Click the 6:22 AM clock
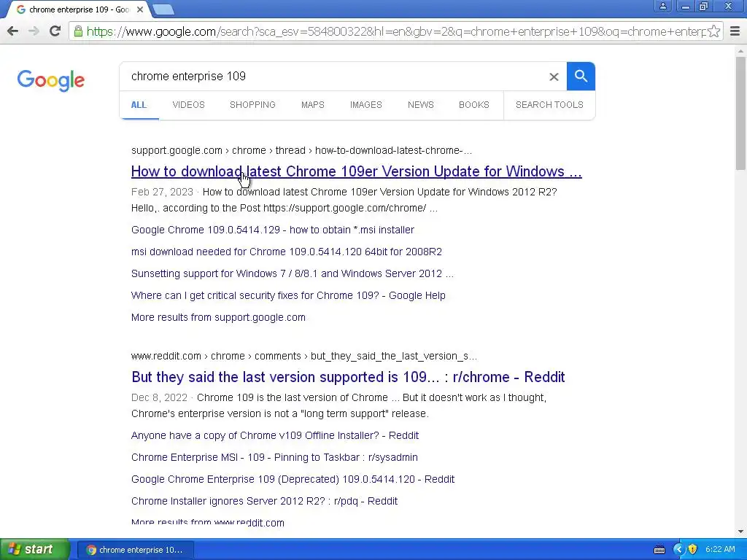747x560 pixels. (x=720, y=550)
